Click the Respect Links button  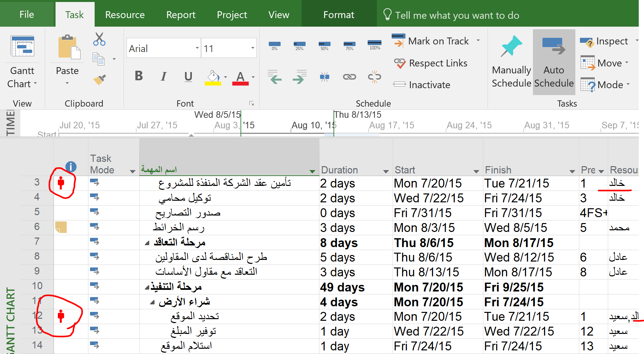click(431, 63)
